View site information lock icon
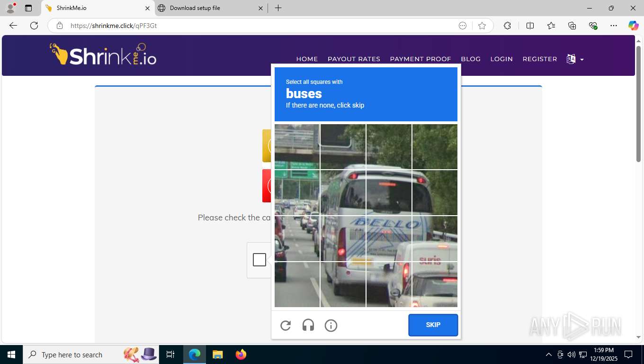Viewport: 644px width, 364px height. pos(59,26)
